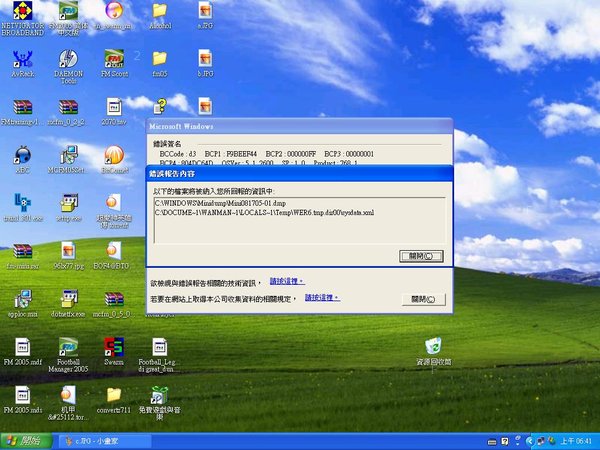The image size is (600, 450).
Task: Click the taskbar clock showing 06:41
Action: click(576, 442)
